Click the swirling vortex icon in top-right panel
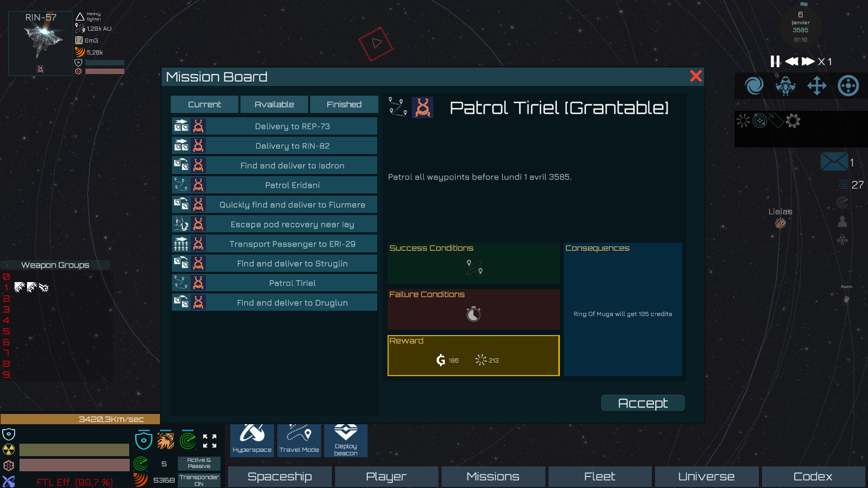Viewport: 868px width, 488px height. (754, 85)
